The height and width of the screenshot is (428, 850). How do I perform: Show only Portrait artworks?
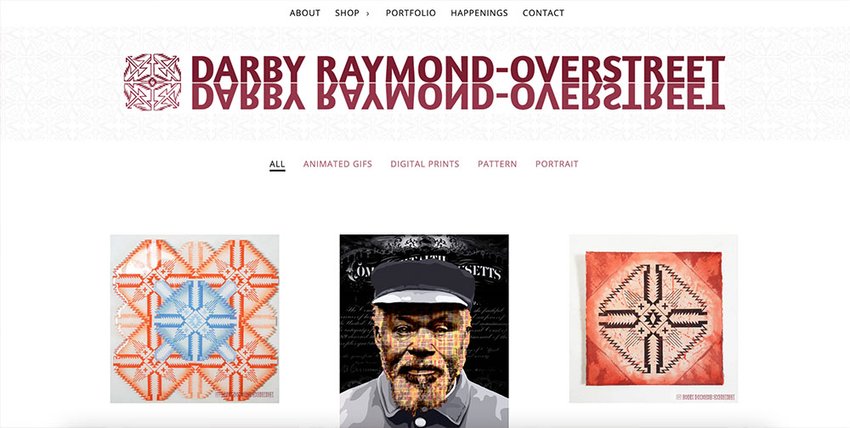(x=557, y=164)
